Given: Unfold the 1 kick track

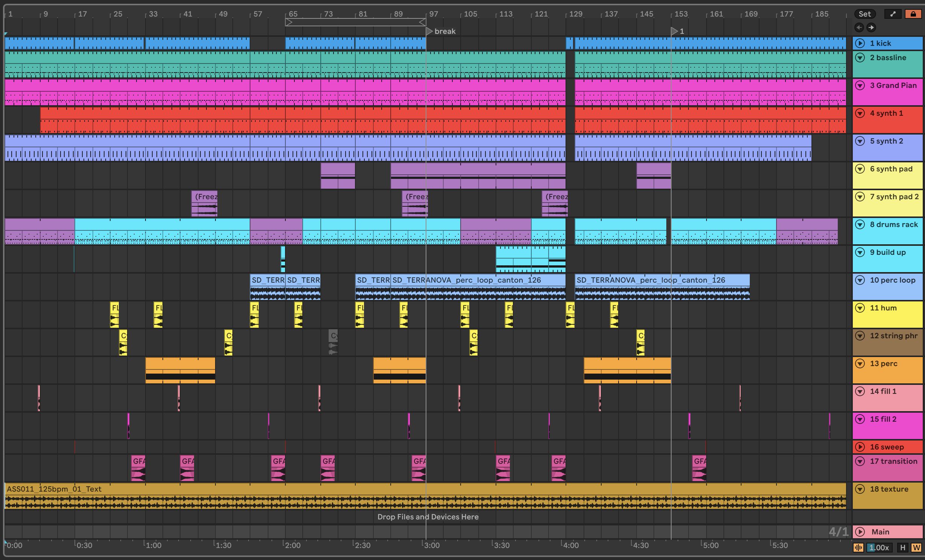Looking at the screenshot, I should pos(860,43).
